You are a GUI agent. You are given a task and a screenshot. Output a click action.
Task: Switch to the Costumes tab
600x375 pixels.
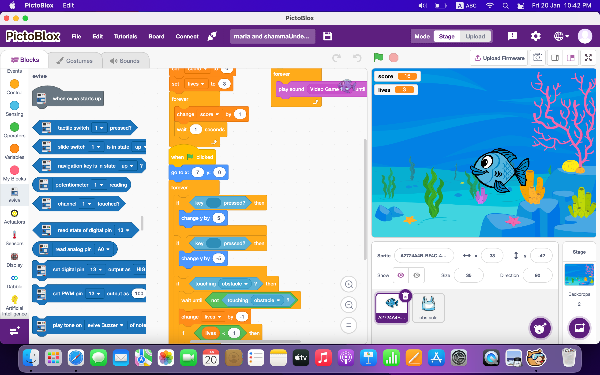(x=75, y=61)
